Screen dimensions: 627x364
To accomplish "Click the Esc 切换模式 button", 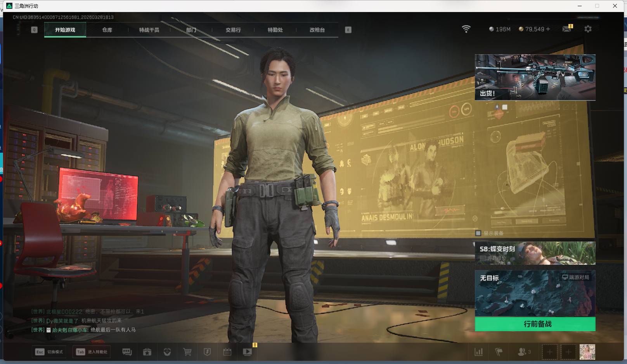I will click(49, 352).
